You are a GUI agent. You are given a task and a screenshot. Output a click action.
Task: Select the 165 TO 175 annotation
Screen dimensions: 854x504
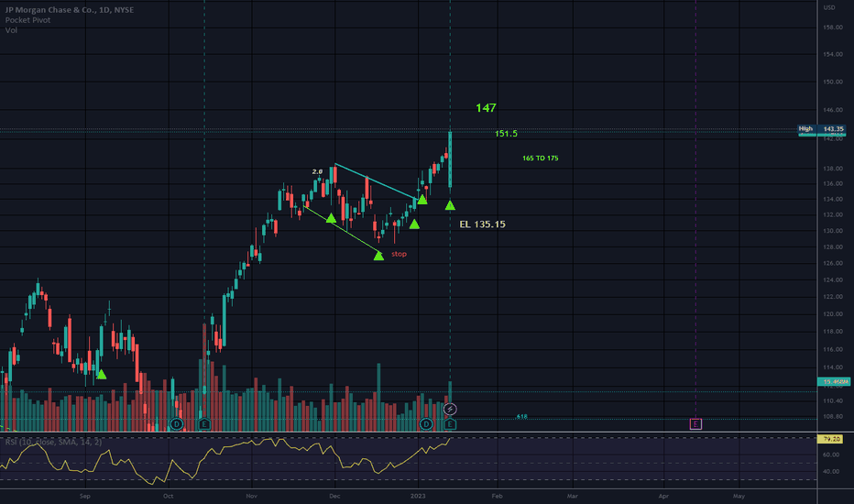click(x=541, y=158)
